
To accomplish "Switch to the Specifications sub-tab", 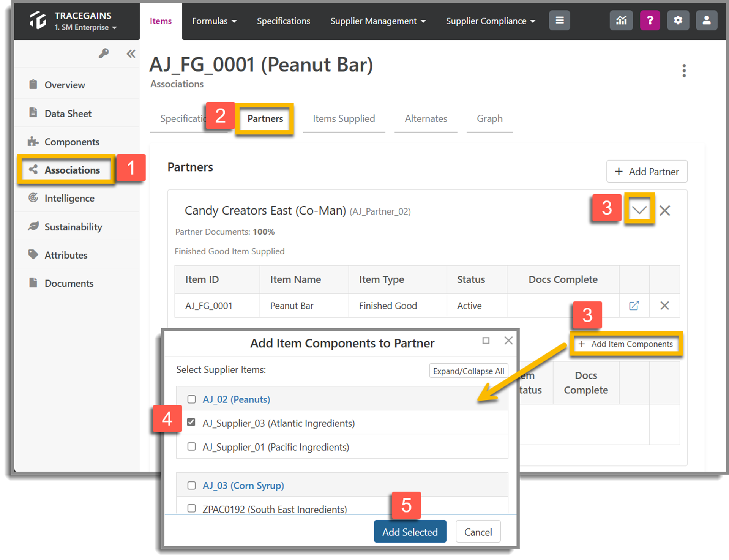I will pyautogui.click(x=183, y=119).
